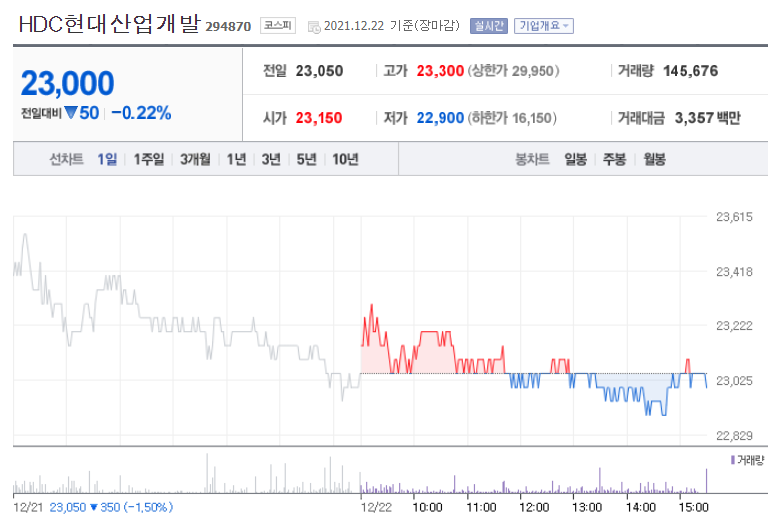The height and width of the screenshot is (522, 768).
Task: Show the 5년 chart period
Action: [x=307, y=159]
